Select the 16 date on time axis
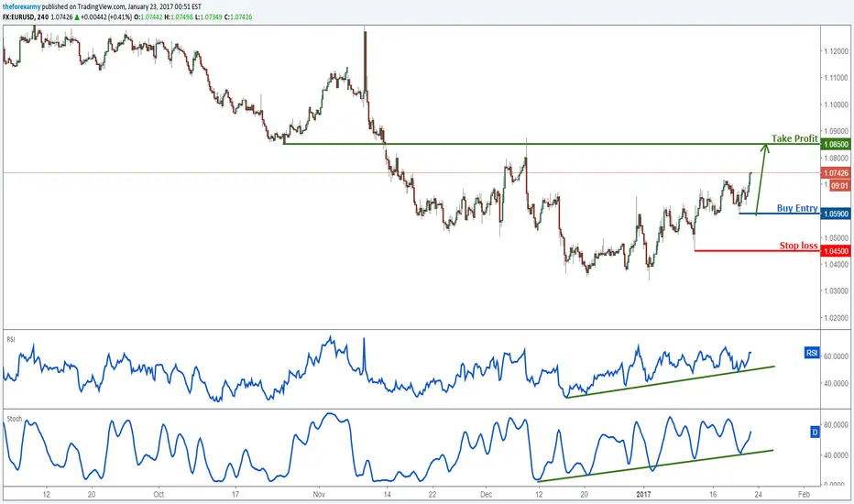Screen dimensions: 854x504 click(713, 495)
